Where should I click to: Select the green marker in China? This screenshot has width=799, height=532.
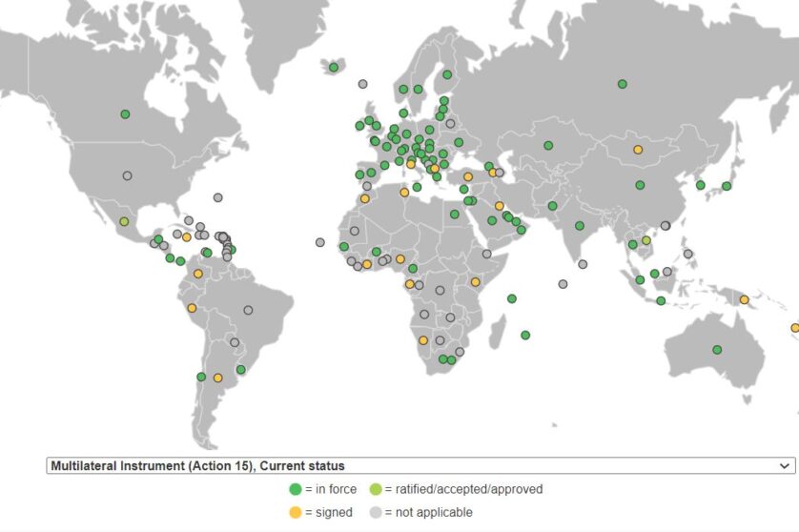click(641, 185)
